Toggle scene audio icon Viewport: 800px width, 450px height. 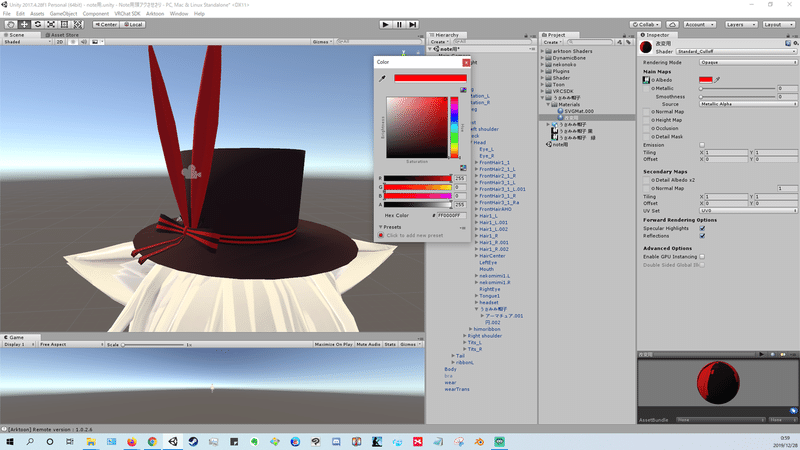click(x=84, y=42)
